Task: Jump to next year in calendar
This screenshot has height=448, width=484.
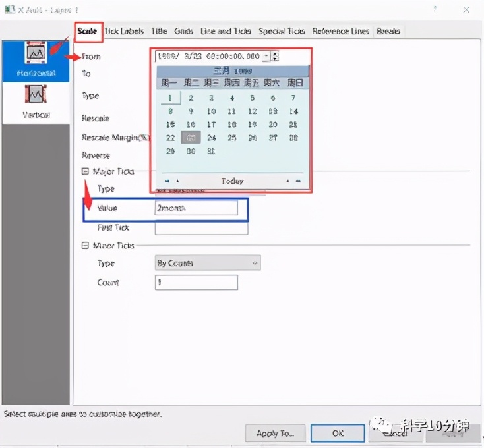Action: pyautogui.click(x=298, y=181)
